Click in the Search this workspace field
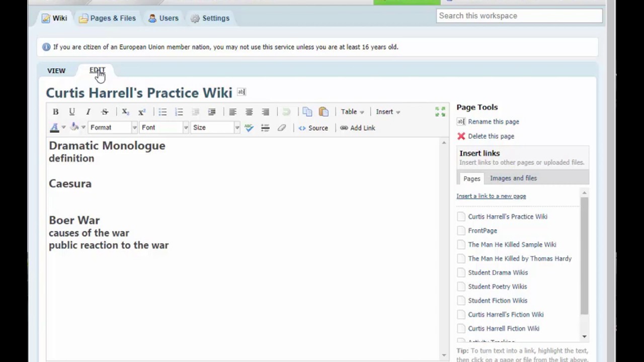 (519, 16)
